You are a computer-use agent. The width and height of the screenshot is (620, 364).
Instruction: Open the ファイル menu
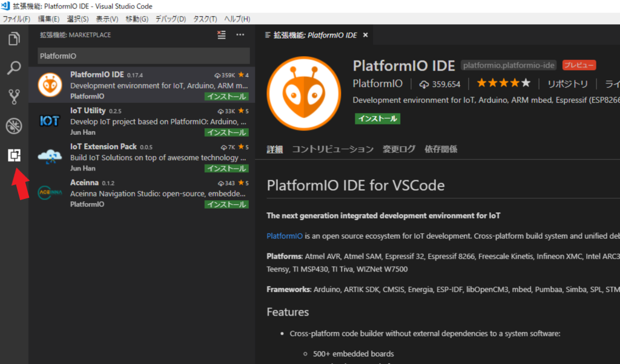(x=16, y=19)
